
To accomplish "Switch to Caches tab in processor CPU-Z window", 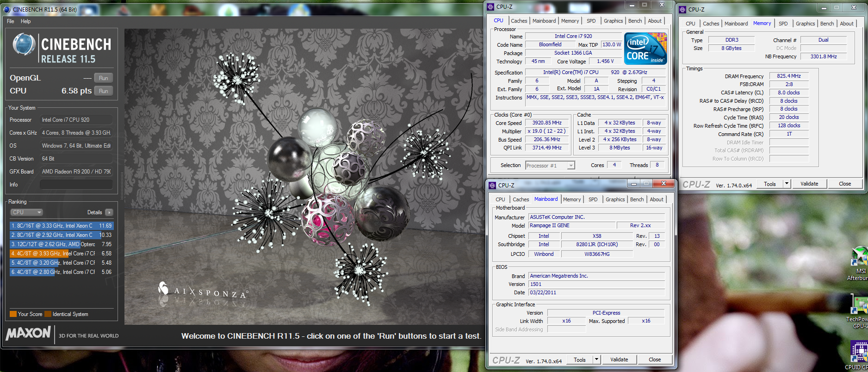I will [519, 21].
